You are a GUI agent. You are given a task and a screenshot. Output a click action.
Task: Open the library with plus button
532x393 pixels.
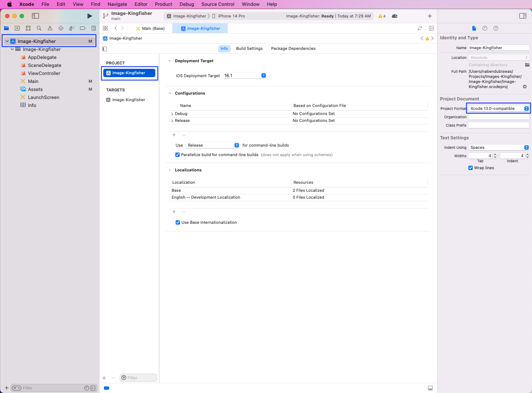click(429, 16)
